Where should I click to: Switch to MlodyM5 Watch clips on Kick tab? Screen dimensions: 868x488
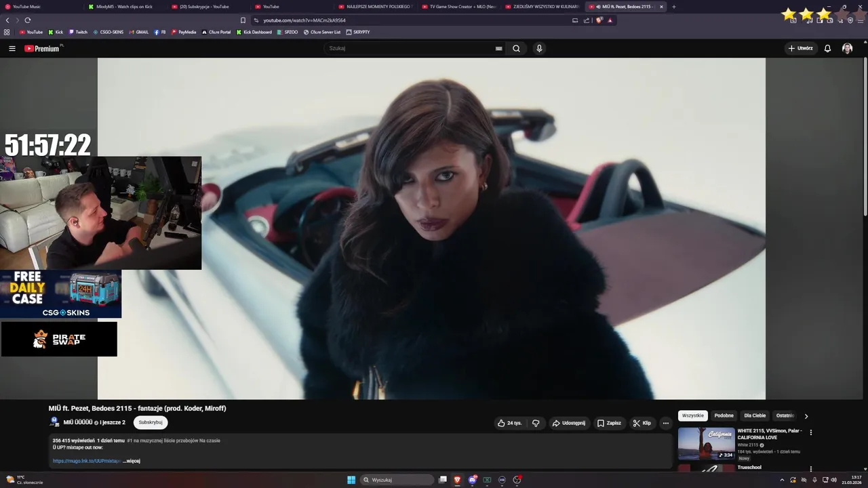[x=125, y=7]
